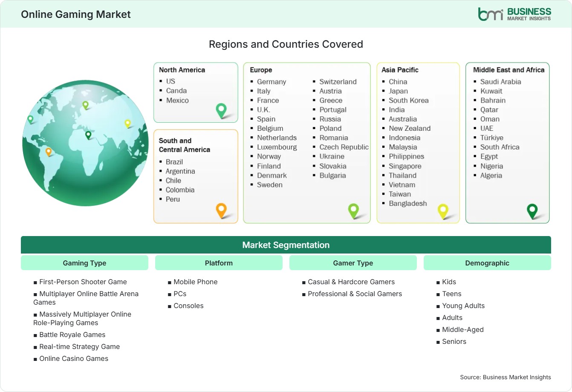Click Germany in the Europe list
The width and height of the screenshot is (572, 392).
(272, 82)
